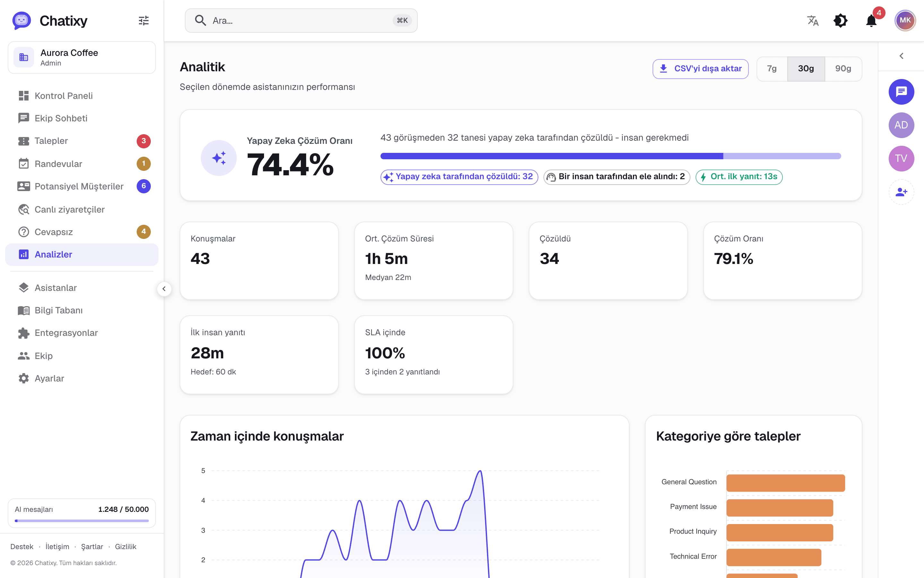This screenshot has width=924, height=578.
Task: Click the Ayarlar gear icon
Action: tap(24, 379)
